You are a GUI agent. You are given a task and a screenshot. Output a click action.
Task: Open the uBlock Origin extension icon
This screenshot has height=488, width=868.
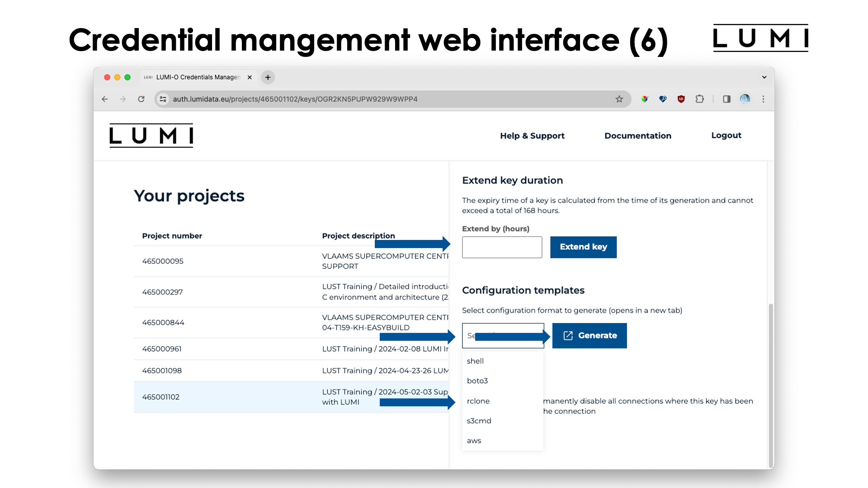tap(681, 99)
